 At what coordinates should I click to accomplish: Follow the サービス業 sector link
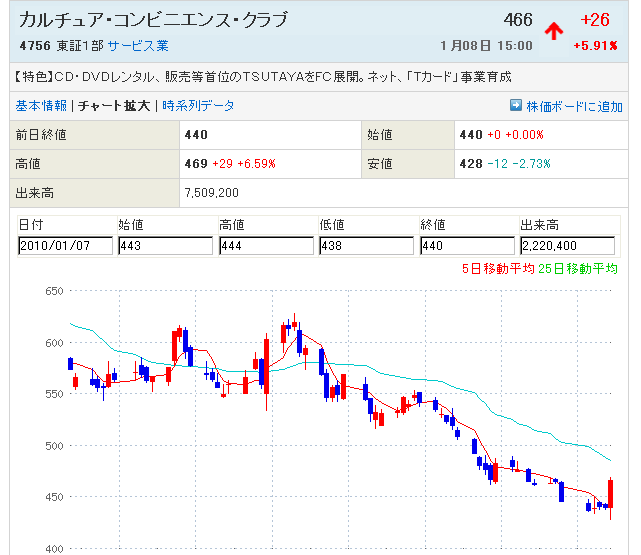[x=138, y=46]
